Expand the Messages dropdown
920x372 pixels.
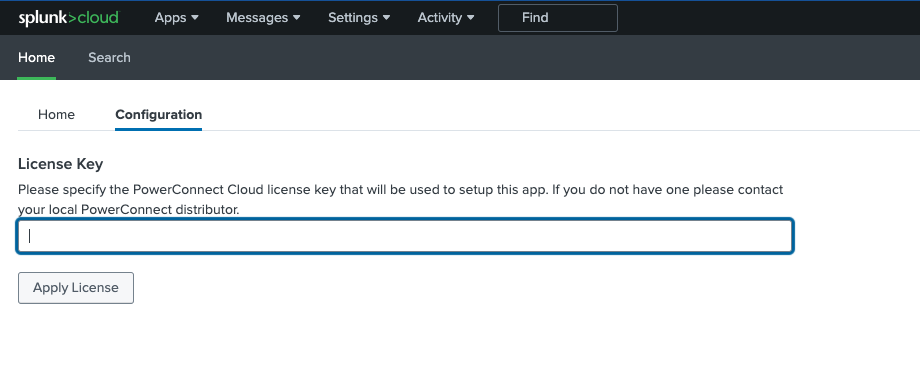tap(263, 18)
